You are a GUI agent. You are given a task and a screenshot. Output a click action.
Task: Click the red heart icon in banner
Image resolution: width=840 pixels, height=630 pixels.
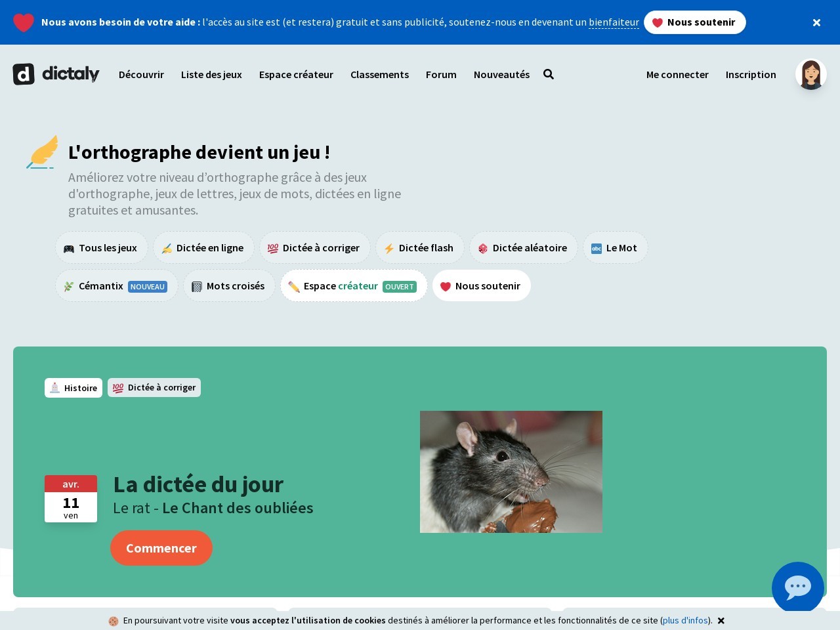[x=24, y=22]
